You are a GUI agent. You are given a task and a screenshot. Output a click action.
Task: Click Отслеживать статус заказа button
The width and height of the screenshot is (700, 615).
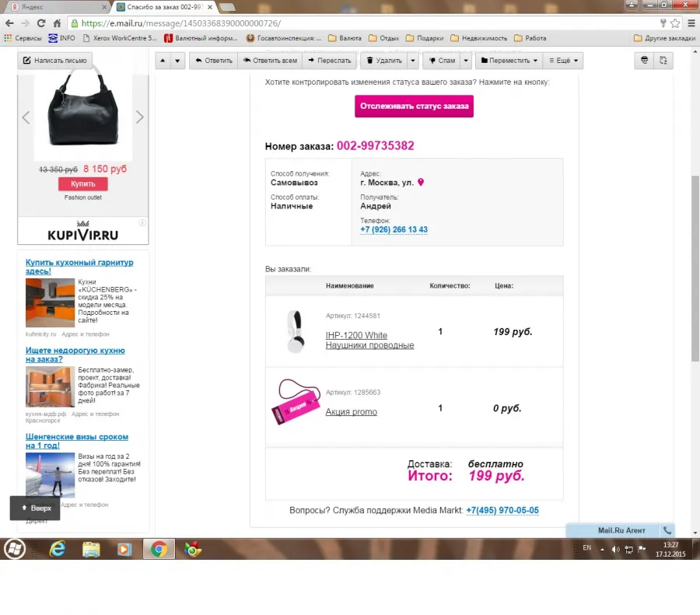[414, 107]
